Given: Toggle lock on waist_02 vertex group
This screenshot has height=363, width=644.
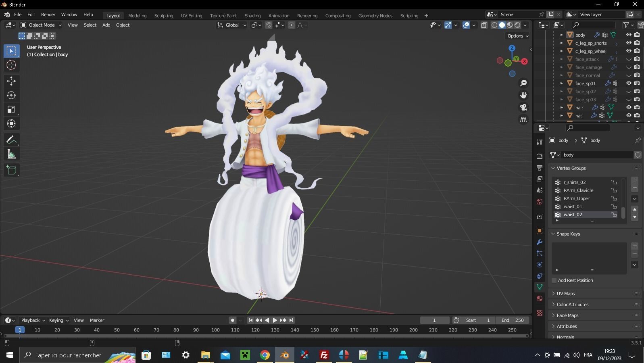Looking at the screenshot, I should (614, 215).
